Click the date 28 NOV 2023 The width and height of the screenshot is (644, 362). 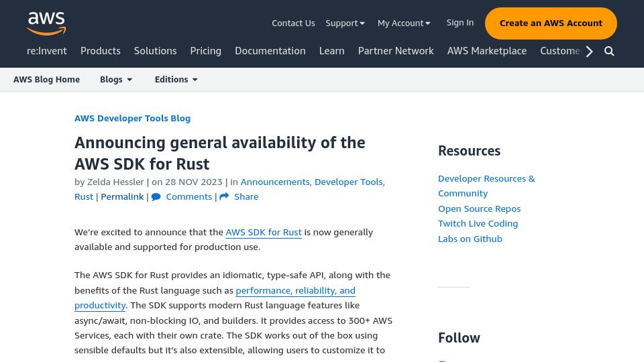[194, 182]
